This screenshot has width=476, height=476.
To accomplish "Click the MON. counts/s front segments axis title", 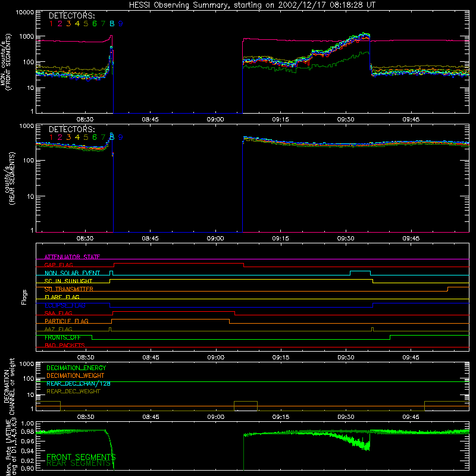I will 5,62.
